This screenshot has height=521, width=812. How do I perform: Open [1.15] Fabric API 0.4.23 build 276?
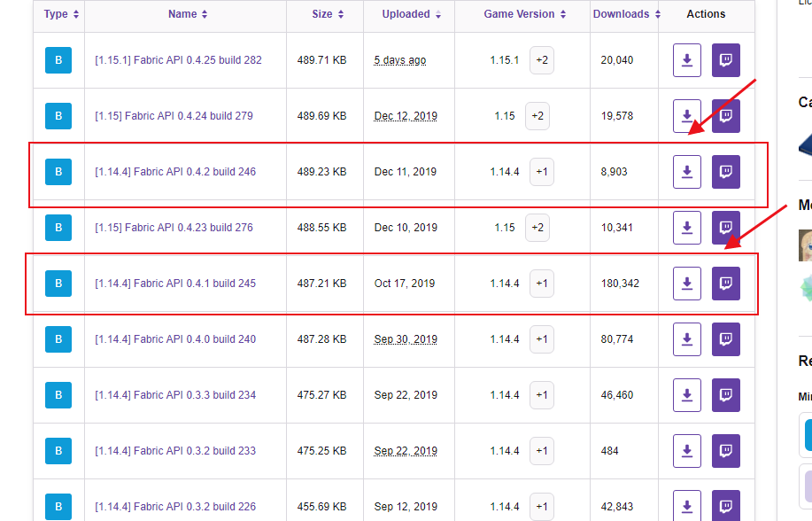coord(174,228)
